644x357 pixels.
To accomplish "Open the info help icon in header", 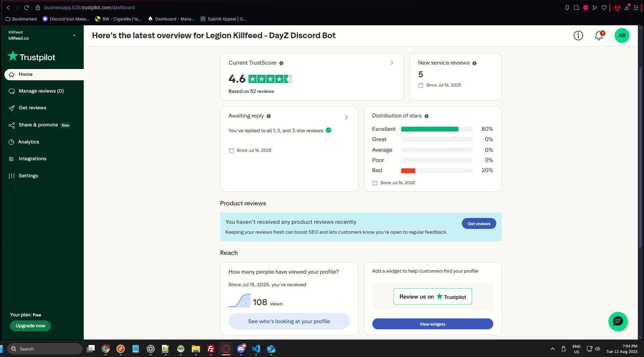I will point(578,36).
